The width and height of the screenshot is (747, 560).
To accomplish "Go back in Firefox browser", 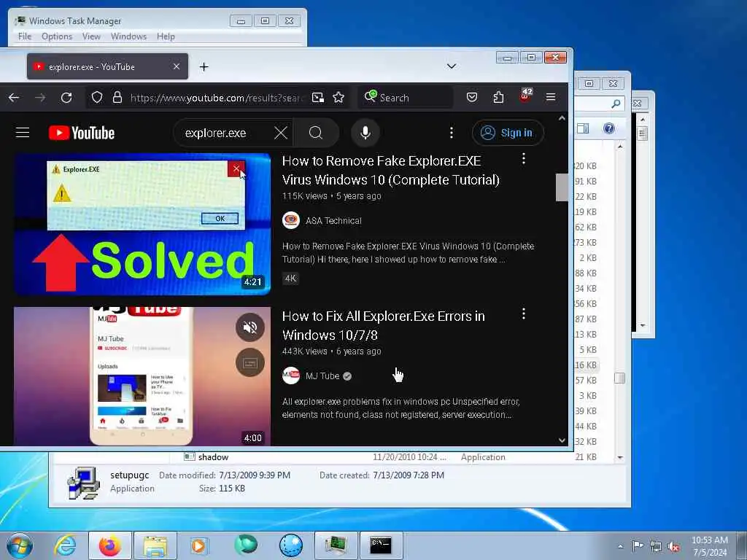I will pos(14,98).
